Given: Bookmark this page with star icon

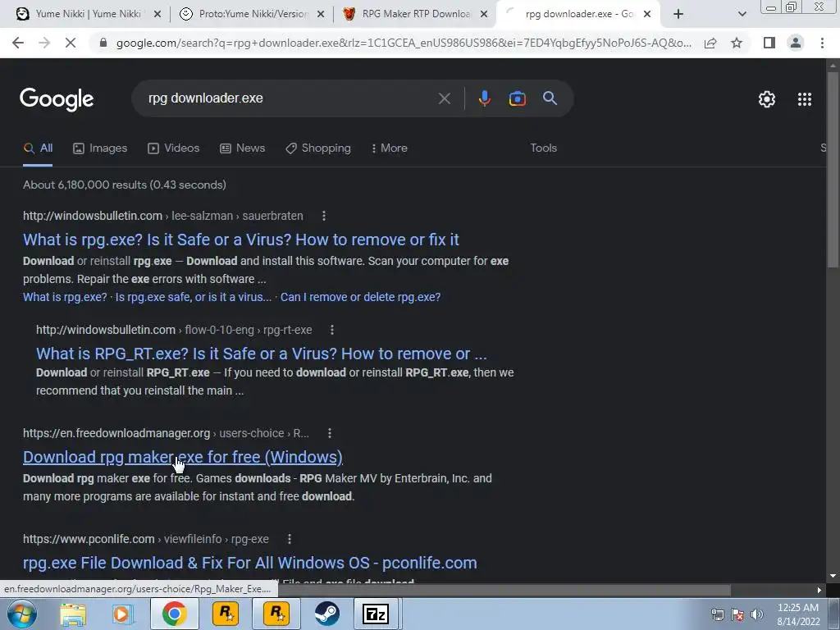Looking at the screenshot, I should [x=737, y=43].
